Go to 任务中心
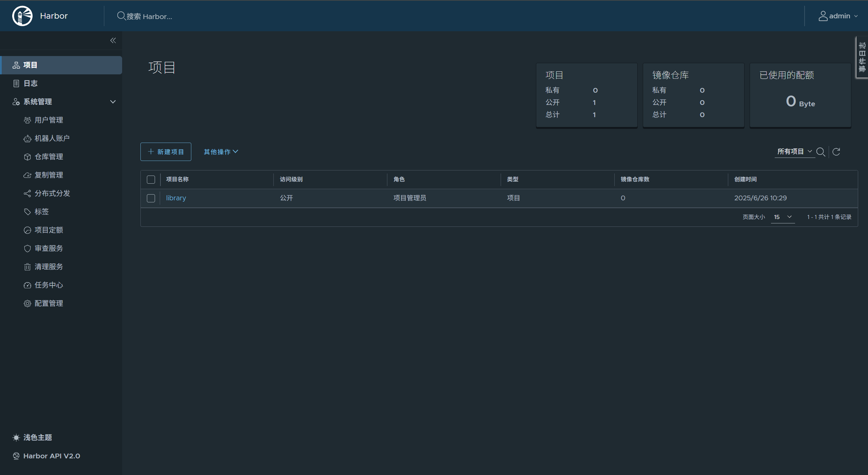The image size is (868, 475). [49, 285]
